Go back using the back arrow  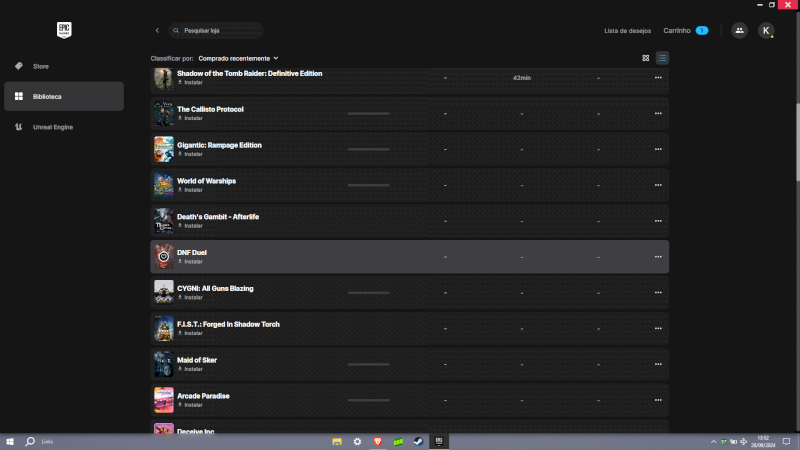point(157,31)
